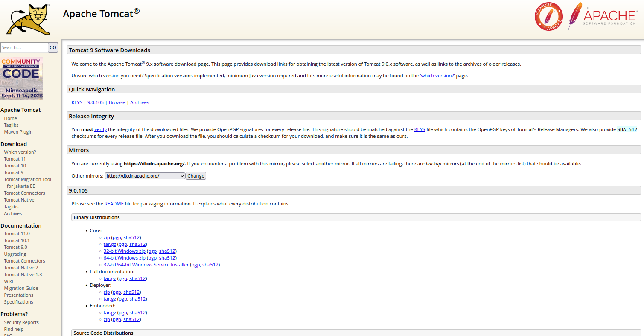This screenshot has width=644, height=336.
Task: Open Migration Guide documentation link
Action: (21, 288)
